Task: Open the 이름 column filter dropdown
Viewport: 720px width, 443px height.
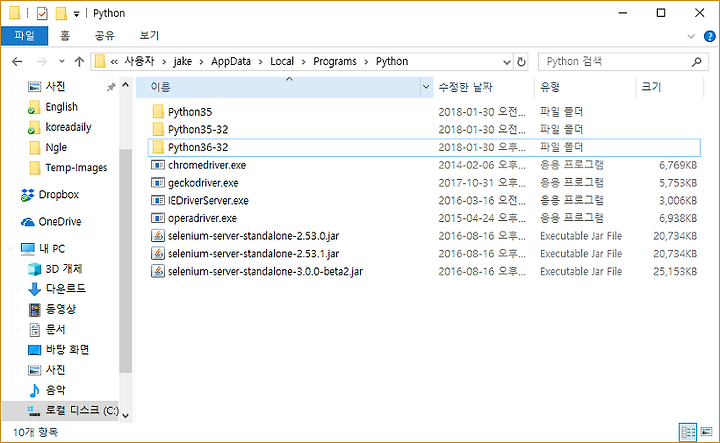Action: point(426,87)
